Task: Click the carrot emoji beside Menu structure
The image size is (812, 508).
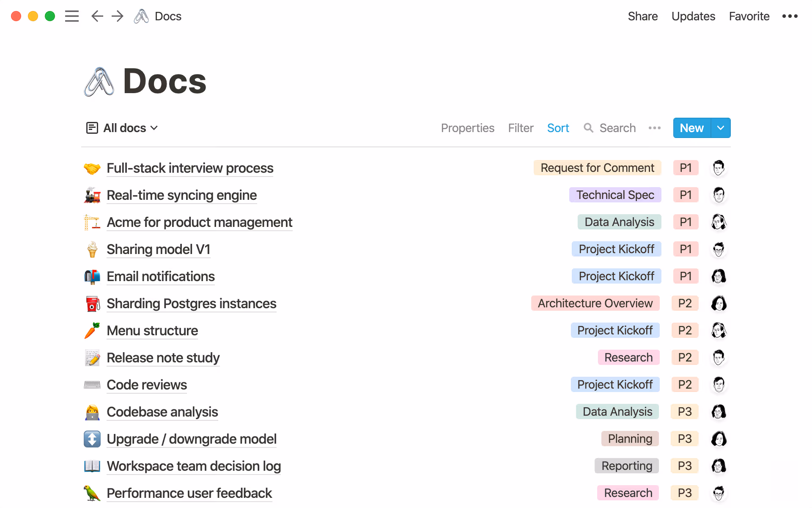Action: point(92,331)
